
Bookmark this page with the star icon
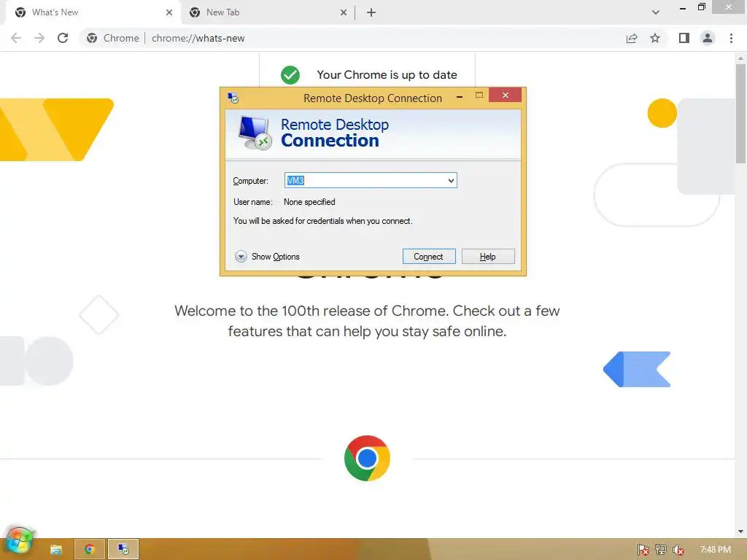655,38
